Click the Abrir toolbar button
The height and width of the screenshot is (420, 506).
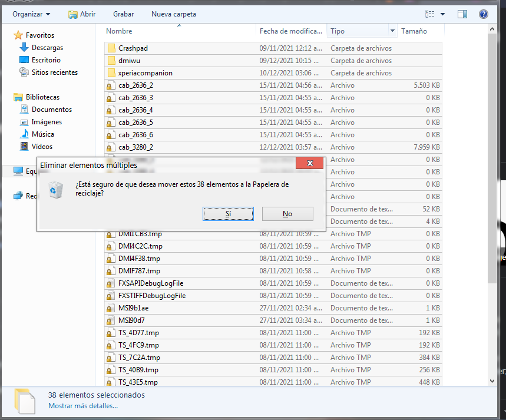tap(82, 14)
